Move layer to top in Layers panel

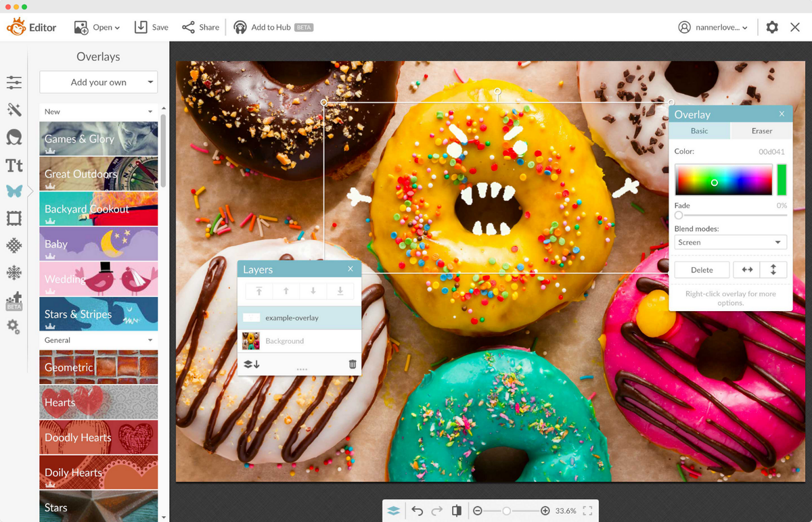pyautogui.click(x=258, y=291)
